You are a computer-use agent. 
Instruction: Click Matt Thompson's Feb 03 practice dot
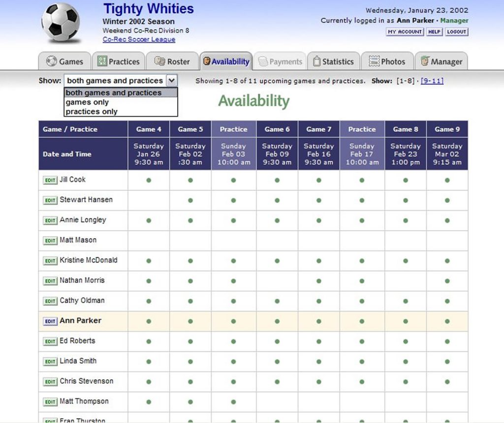pyautogui.click(x=233, y=402)
